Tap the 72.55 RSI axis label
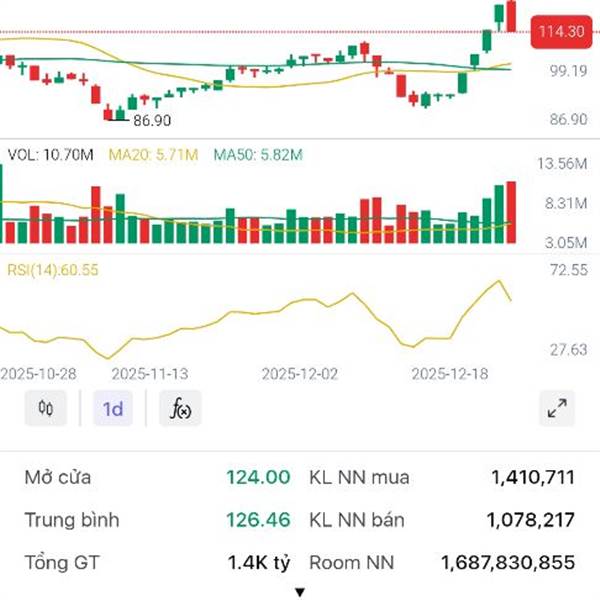This screenshot has width=600, height=600. (569, 270)
